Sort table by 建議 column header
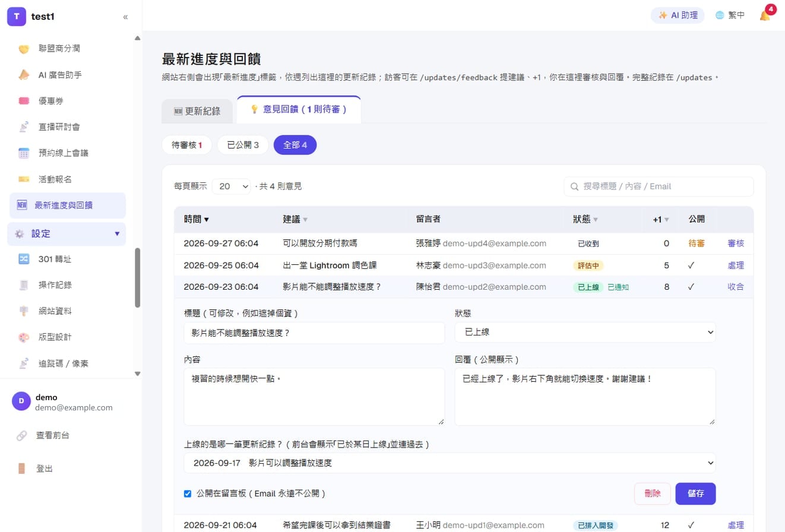The width and height of the screenshot is (785, 532). tap(296, 219)
